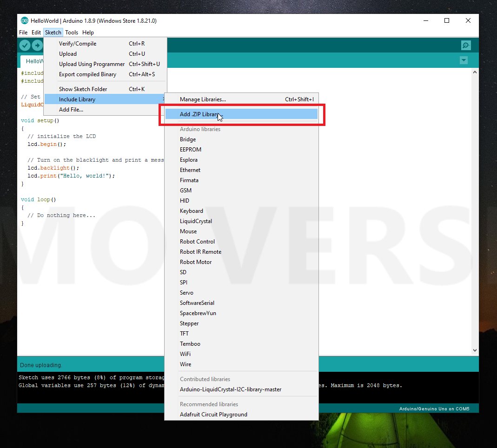Include the Mouse library
Screen dimensions: 497x448
click(x=241, y=231)
